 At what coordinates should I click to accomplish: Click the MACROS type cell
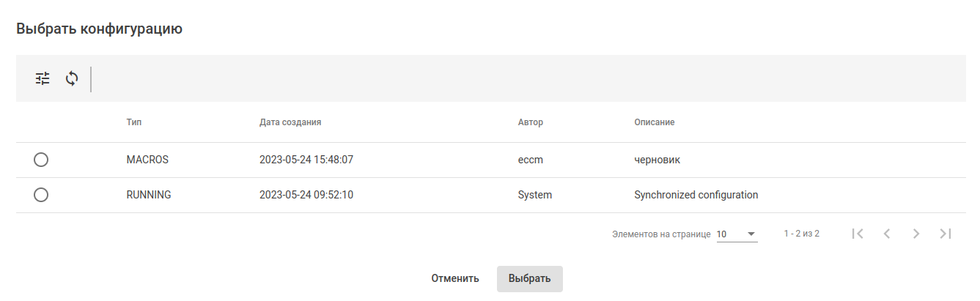click(147, 160)
